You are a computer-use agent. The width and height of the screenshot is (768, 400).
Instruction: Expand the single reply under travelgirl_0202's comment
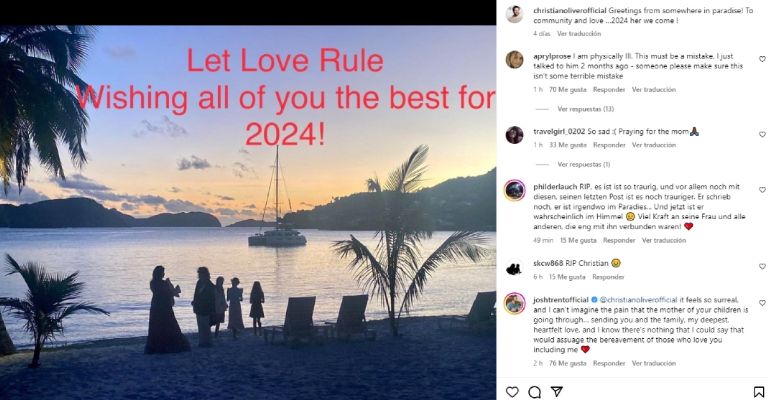coord(583,165)
